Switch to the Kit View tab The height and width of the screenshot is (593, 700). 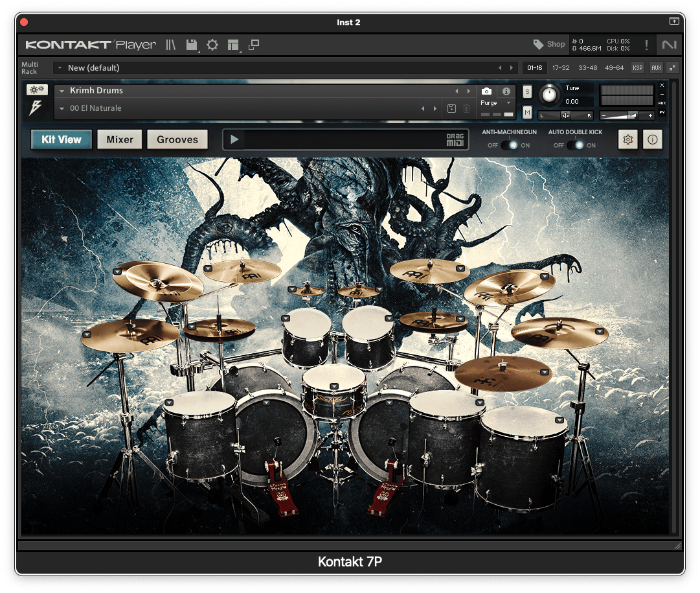pos(61,139)
